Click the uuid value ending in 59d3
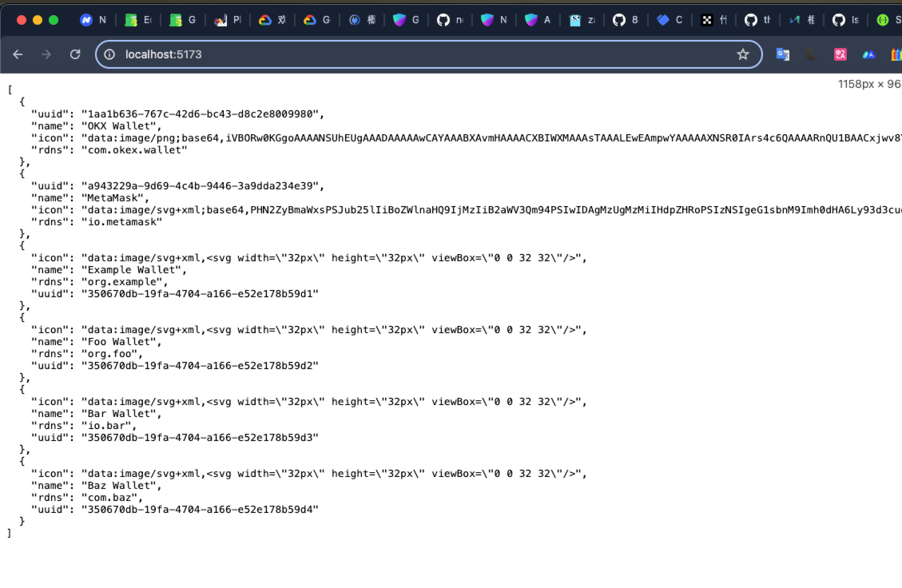This screenshot has width=902, height=588. 200,438
